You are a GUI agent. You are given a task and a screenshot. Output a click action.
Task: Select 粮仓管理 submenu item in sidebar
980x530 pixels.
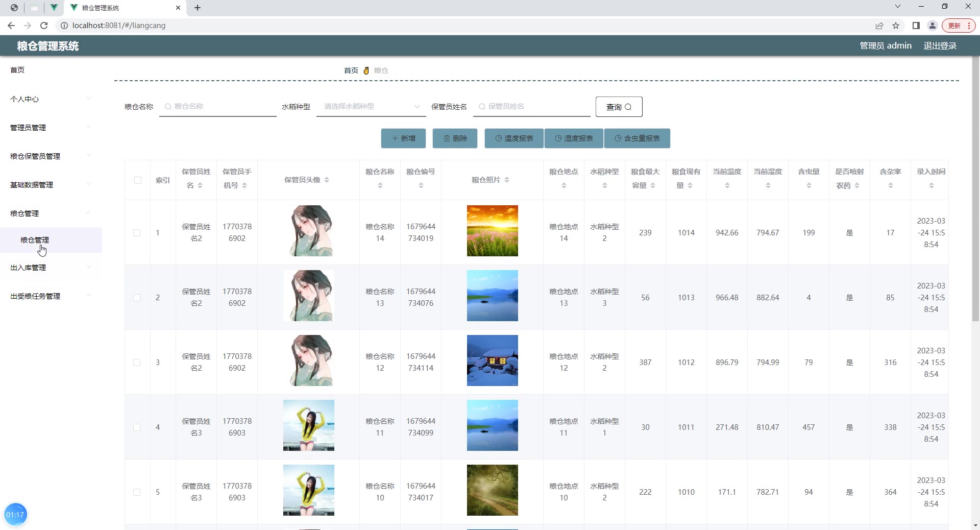point(35,240)
